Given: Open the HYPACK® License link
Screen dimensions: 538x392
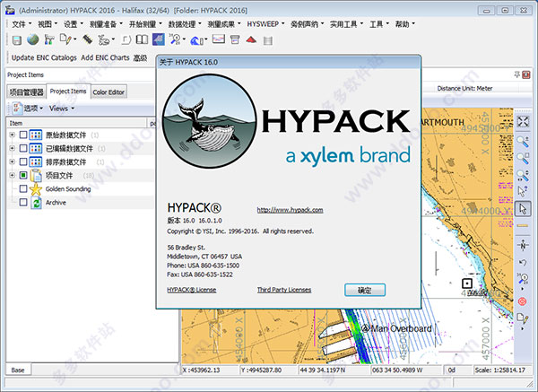Looking at the screenshot, I should 192,290.
